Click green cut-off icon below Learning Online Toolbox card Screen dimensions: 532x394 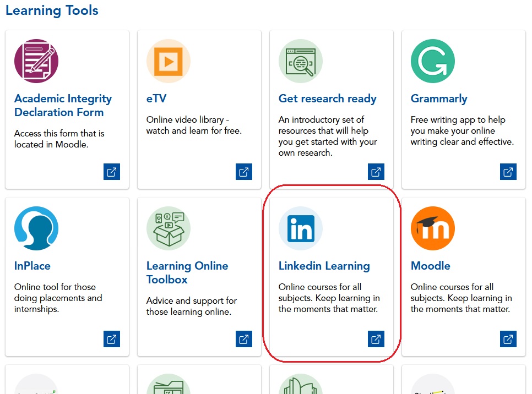pos(169,384)
